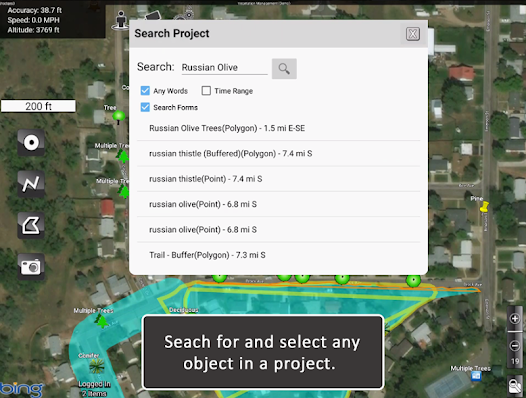Close the Search Project dialog
This screenshot has height=398, width=526.
(x=413, y=34)
